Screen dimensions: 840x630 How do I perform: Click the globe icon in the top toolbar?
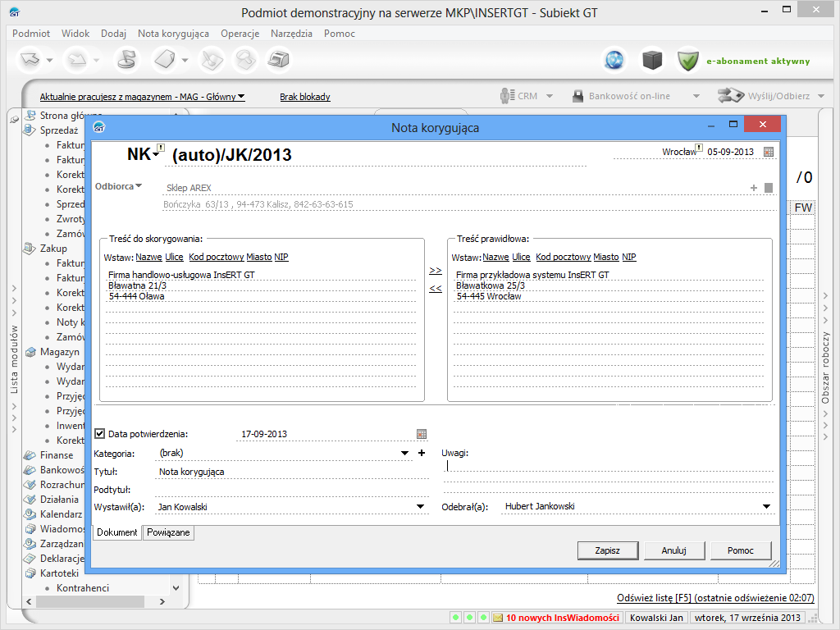coord(614,60)
